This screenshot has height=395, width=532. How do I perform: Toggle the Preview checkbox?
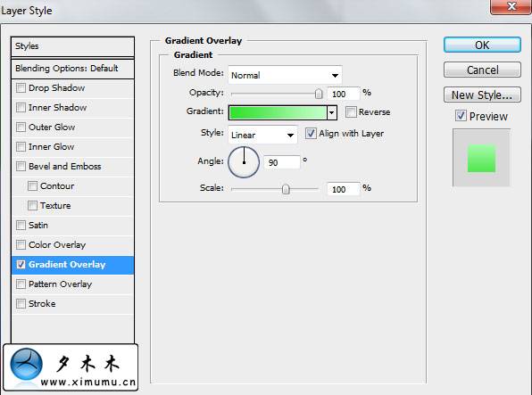tap(461, 116)
